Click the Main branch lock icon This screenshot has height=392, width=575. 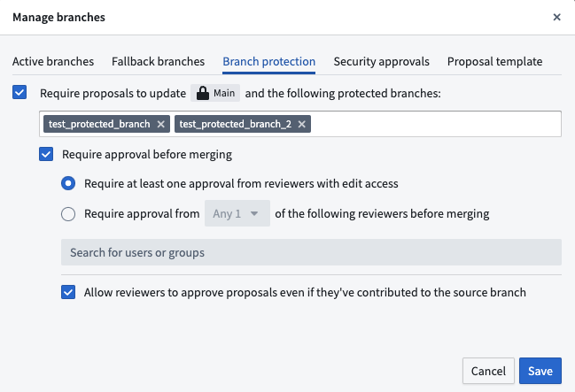click(202, 93)
